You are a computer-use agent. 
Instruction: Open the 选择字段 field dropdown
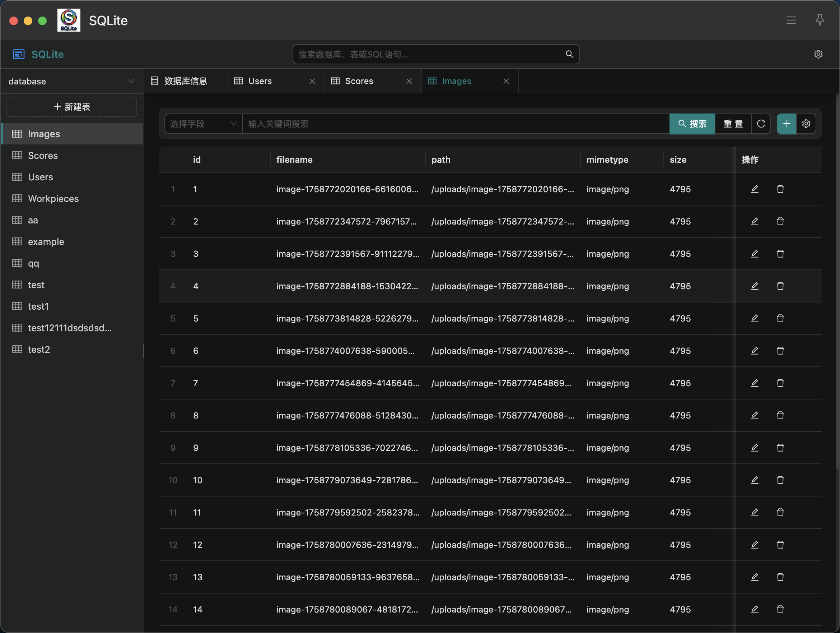203,124
